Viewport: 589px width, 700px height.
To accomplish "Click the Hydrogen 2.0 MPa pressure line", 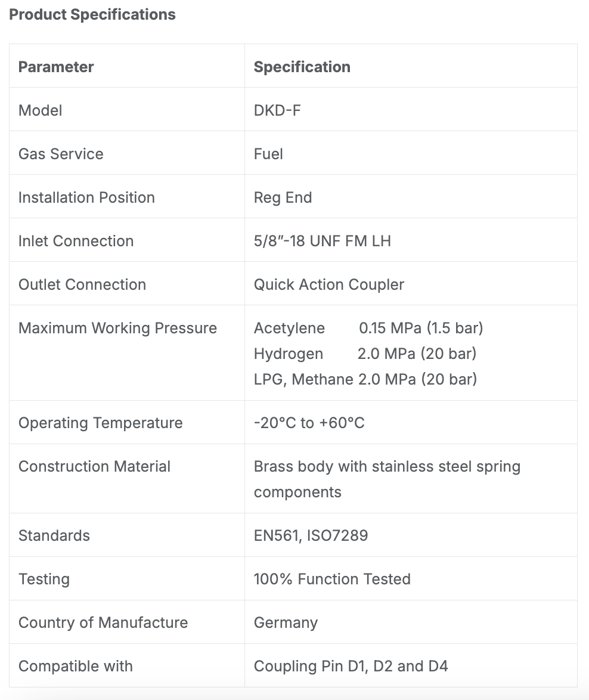I will point(365,353).
